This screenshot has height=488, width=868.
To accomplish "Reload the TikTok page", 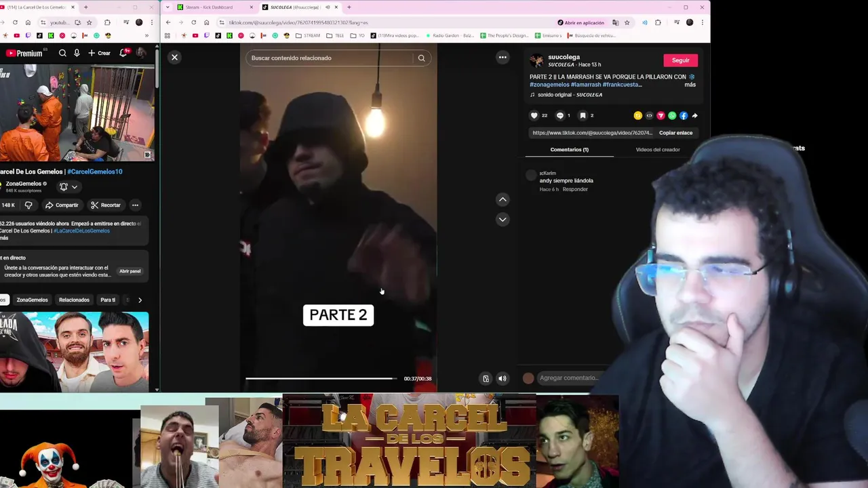I will tap(193, 22).
